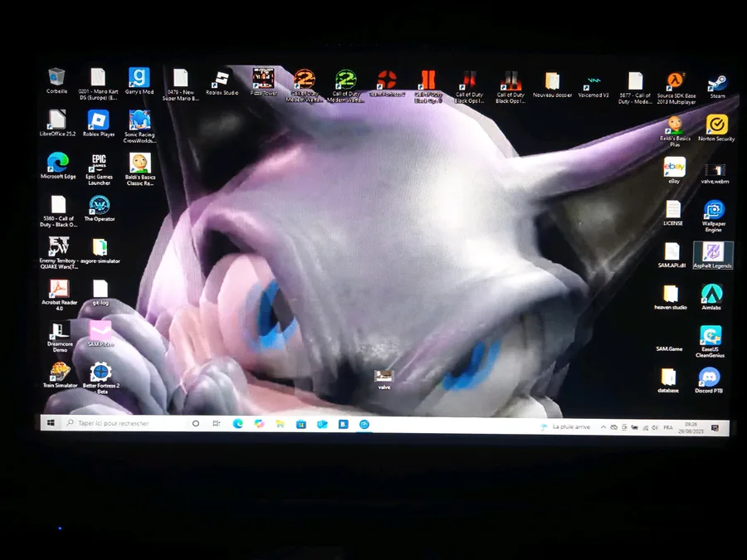This screenshot has height=560, width=747.
Task: Click the Taper ici pour rechercher box
Action: (x=123, y=423)
